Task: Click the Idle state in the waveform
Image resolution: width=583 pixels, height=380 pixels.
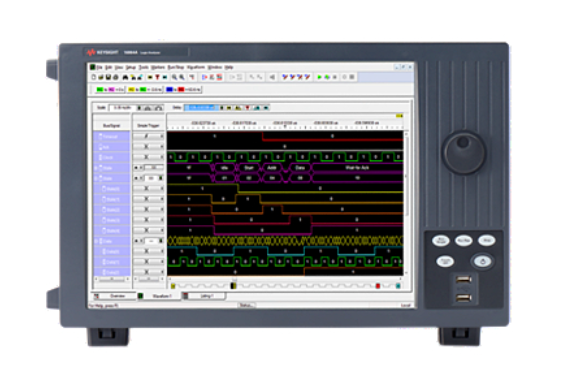Action: [x=224, y=168]
